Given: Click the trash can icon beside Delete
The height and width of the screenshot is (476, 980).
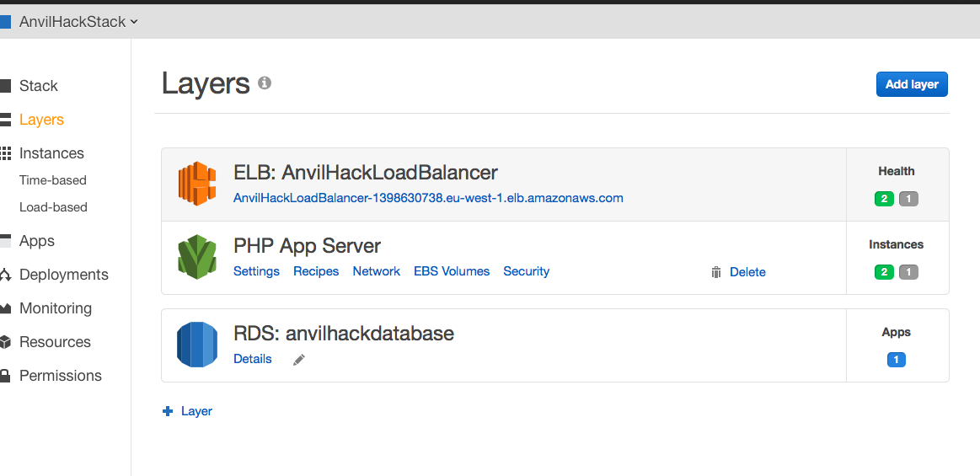Looking at the screenshot, I should 716,272.
